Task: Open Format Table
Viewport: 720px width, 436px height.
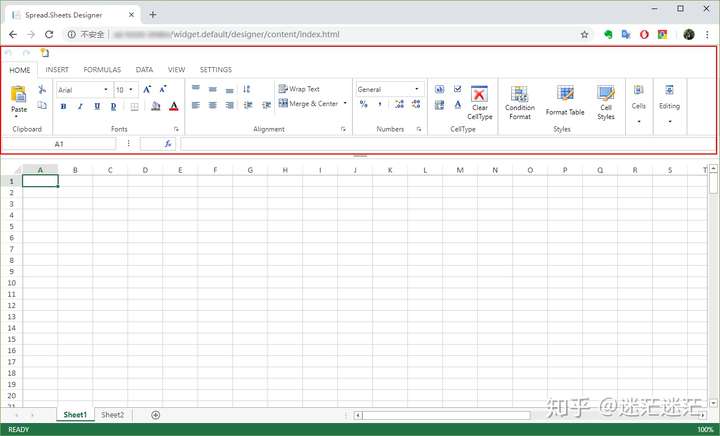Action: click(565, 101)
